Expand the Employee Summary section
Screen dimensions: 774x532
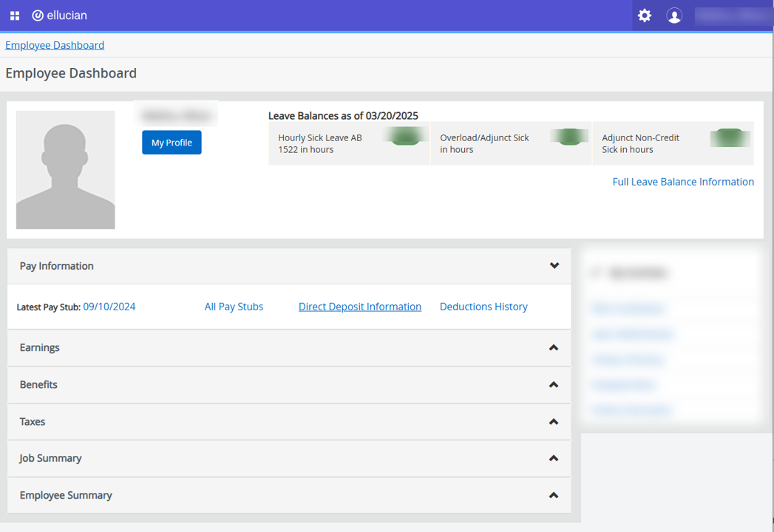point(553,496)
